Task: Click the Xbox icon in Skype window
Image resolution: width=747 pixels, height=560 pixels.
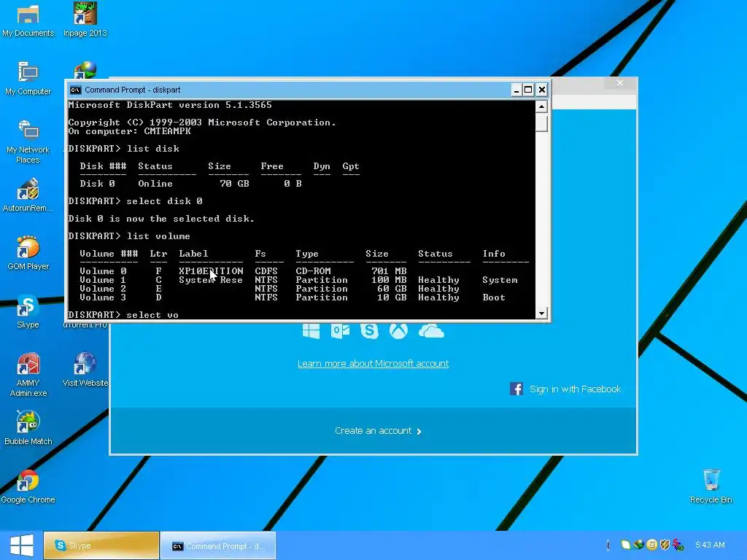Action: pyautogui.click(x=399, y=330)
